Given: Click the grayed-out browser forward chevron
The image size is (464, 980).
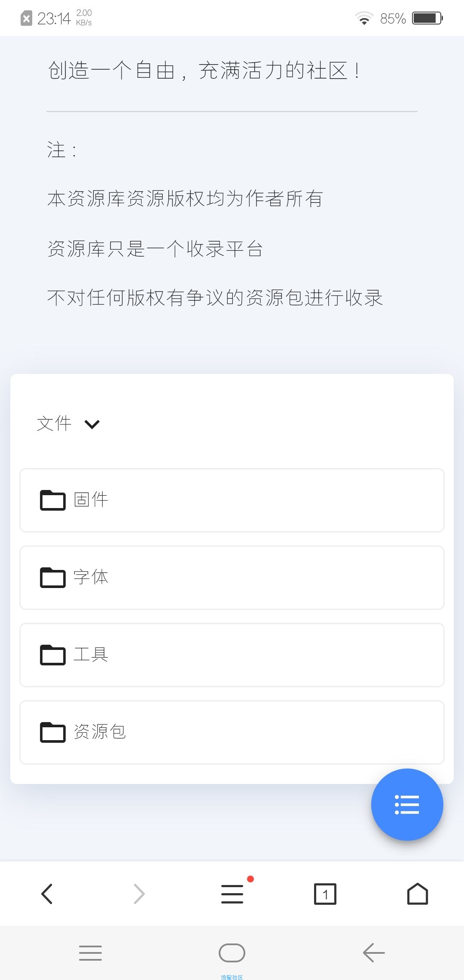Looking at the screenshot, I should (x=139, y=894).
